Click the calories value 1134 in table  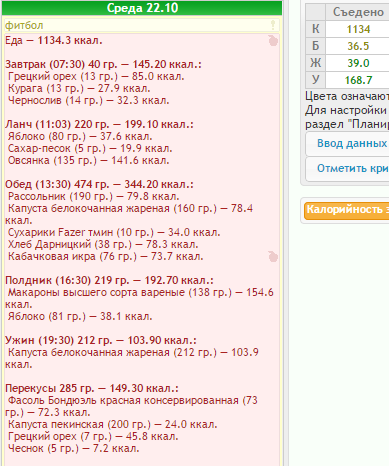click(358, 29)
